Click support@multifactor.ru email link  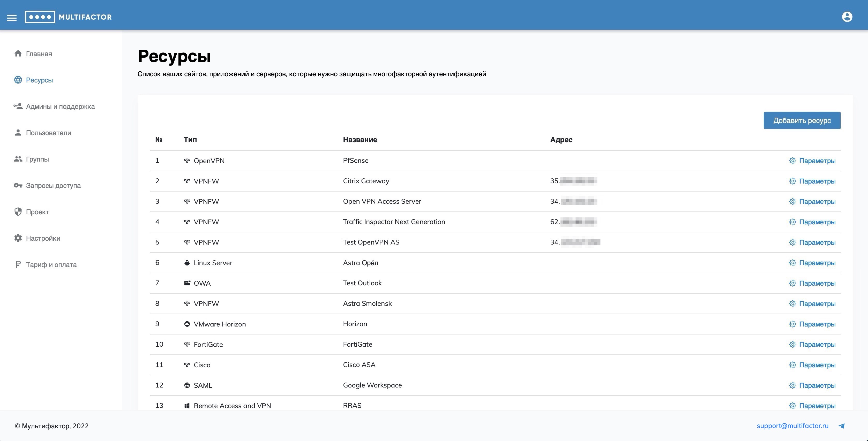[792, 426]
